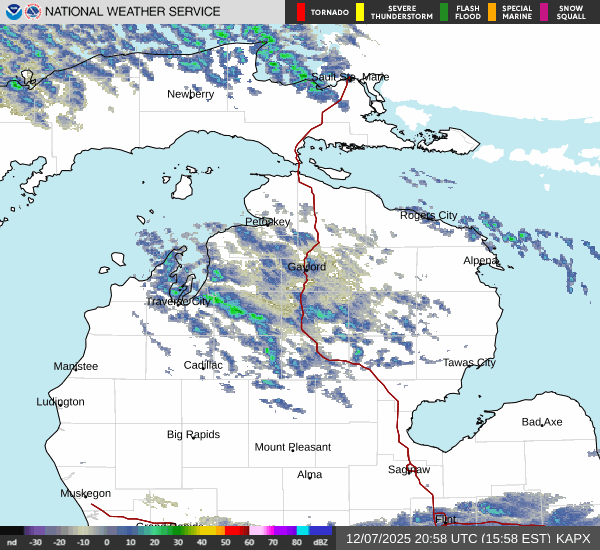This screenshot has width=600, height=550.
Task: Click the Newberry label in Upper Peninsula
Action: [x=190, y=94]
